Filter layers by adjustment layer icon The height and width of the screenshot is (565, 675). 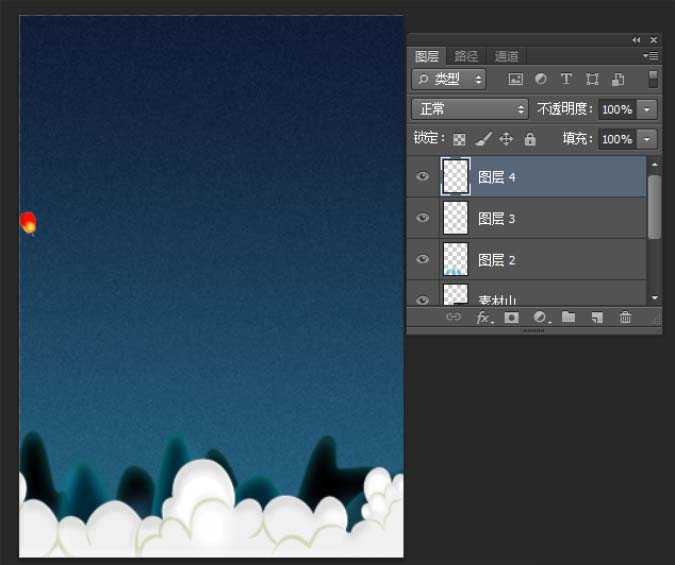point(541,79)
